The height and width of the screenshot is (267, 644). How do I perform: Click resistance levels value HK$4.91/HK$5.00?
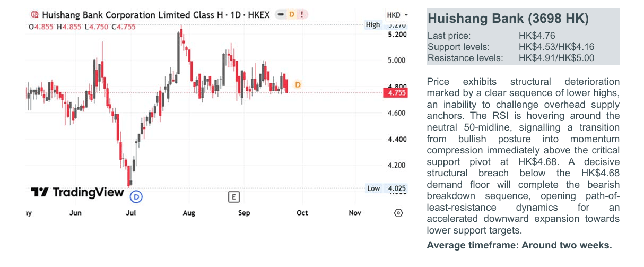[556, 58]
